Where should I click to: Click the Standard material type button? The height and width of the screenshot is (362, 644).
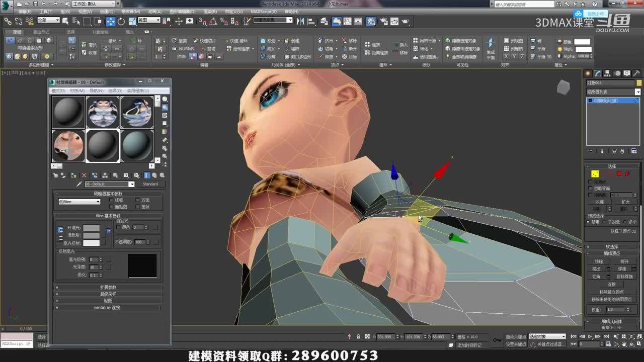(150, 184)
